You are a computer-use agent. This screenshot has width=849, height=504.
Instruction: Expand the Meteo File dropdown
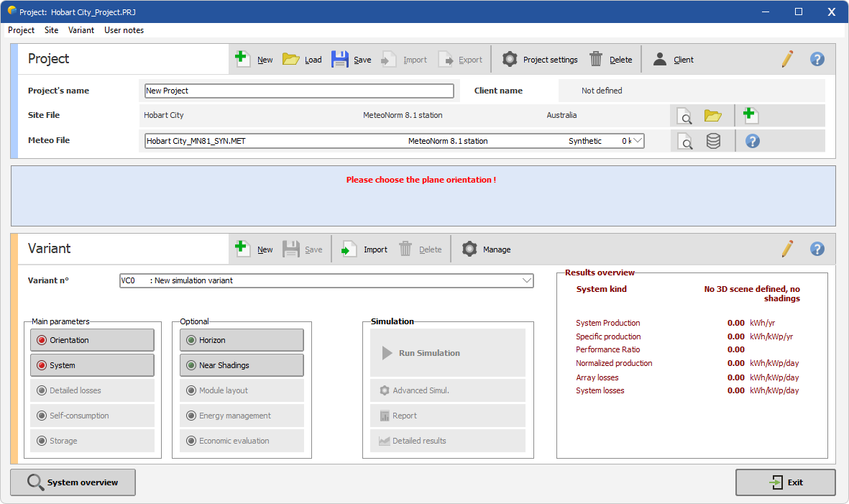coord(638,141)
